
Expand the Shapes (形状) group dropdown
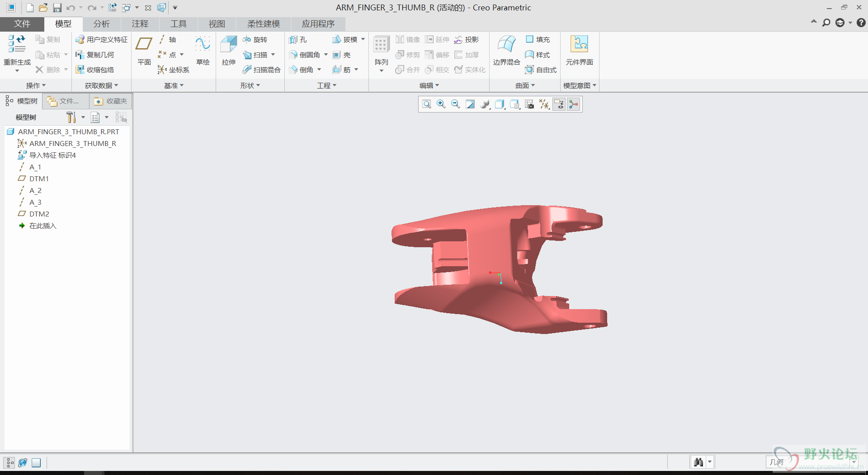[250, 85]
